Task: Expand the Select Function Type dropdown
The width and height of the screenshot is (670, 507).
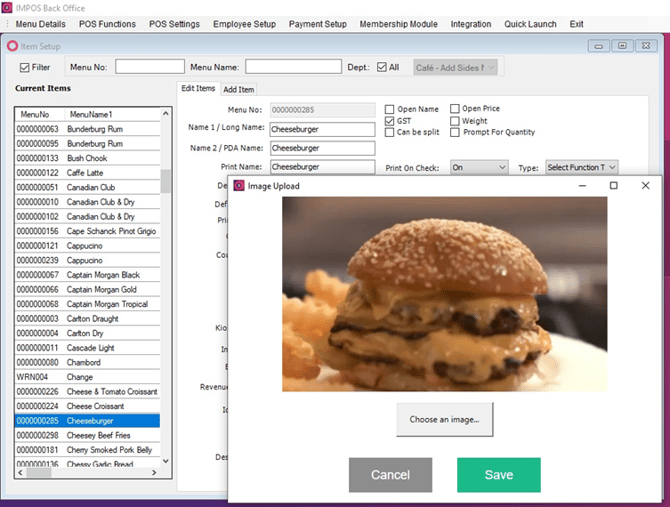Action: (x=582, y=167)
